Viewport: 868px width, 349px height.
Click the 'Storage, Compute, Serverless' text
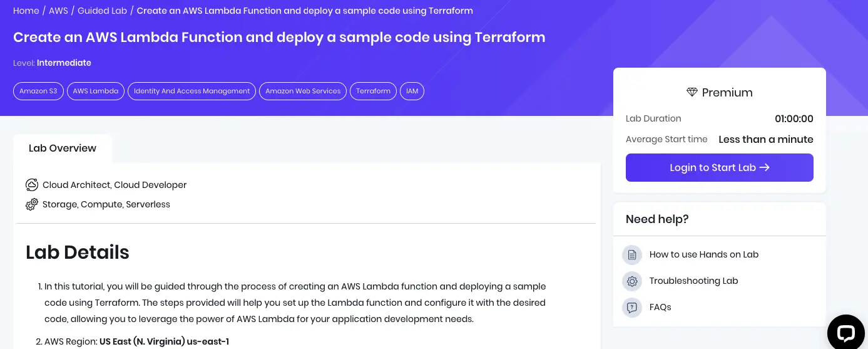tap(106, 204)
